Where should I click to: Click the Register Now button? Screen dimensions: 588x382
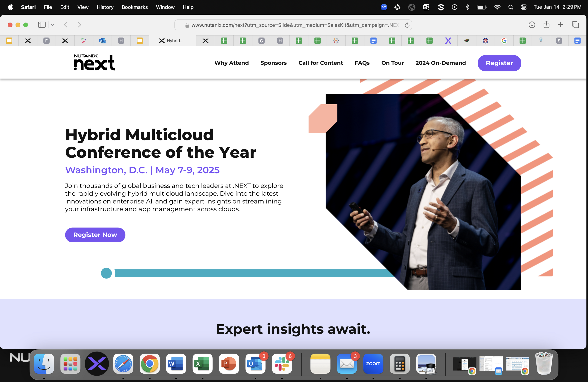[95, 235]
